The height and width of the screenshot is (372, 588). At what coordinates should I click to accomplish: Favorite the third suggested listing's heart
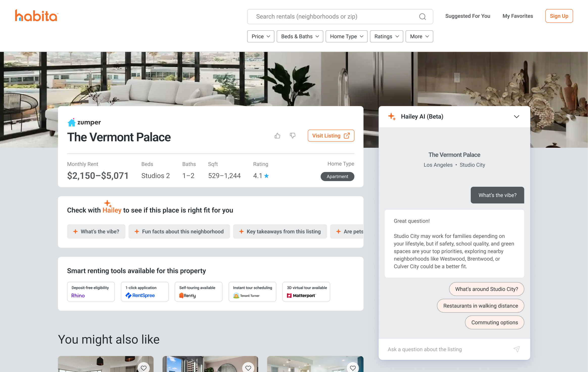coord(353,368)
